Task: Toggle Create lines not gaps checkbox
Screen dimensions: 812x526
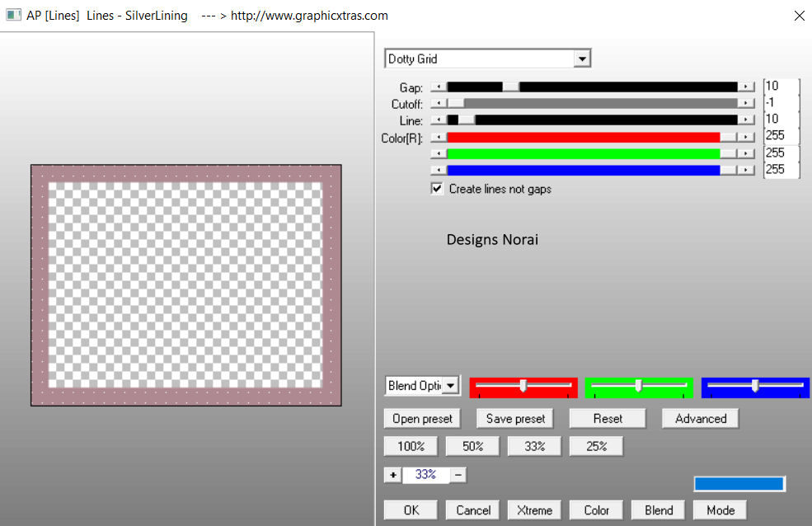Action: point(437,189)
